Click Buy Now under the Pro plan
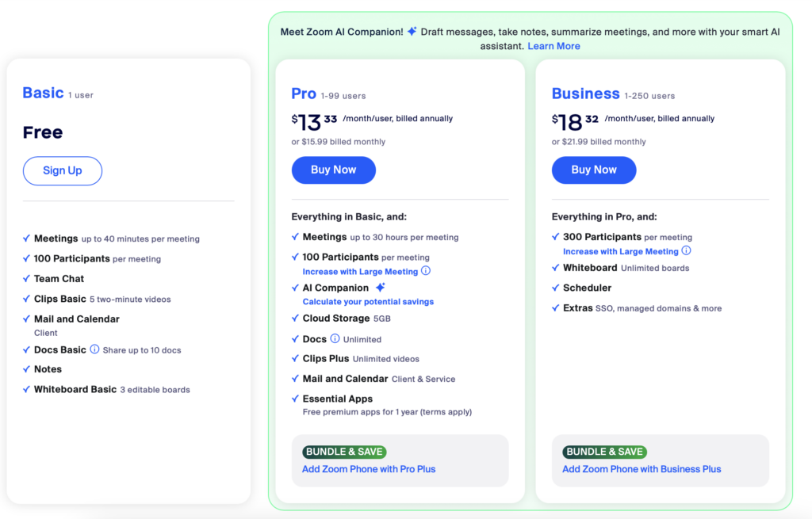 tap(333, 170)
